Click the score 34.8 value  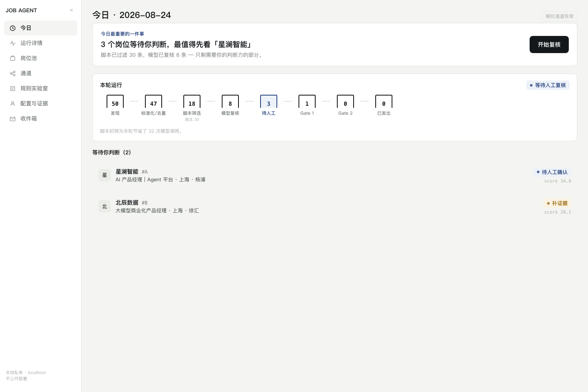[x=558, y=181]
